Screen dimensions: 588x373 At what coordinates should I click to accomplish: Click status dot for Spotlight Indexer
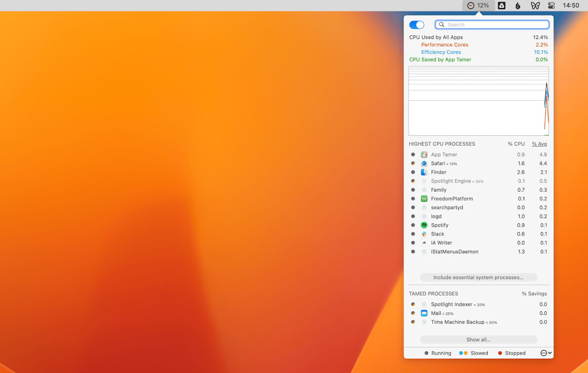point(413,304)
